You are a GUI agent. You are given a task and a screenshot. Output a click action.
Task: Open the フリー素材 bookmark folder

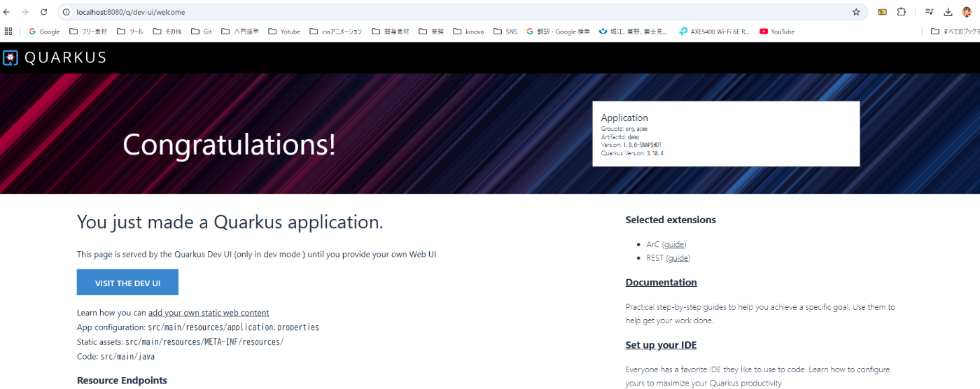(88, 31)
